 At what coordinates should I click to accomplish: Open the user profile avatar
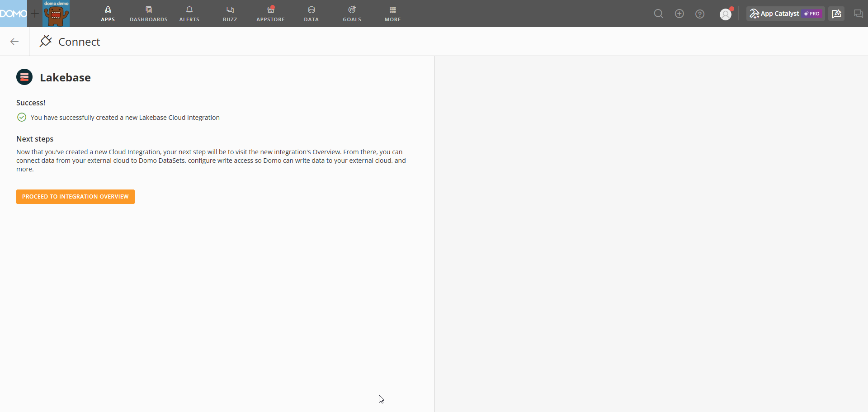(726, 14)
